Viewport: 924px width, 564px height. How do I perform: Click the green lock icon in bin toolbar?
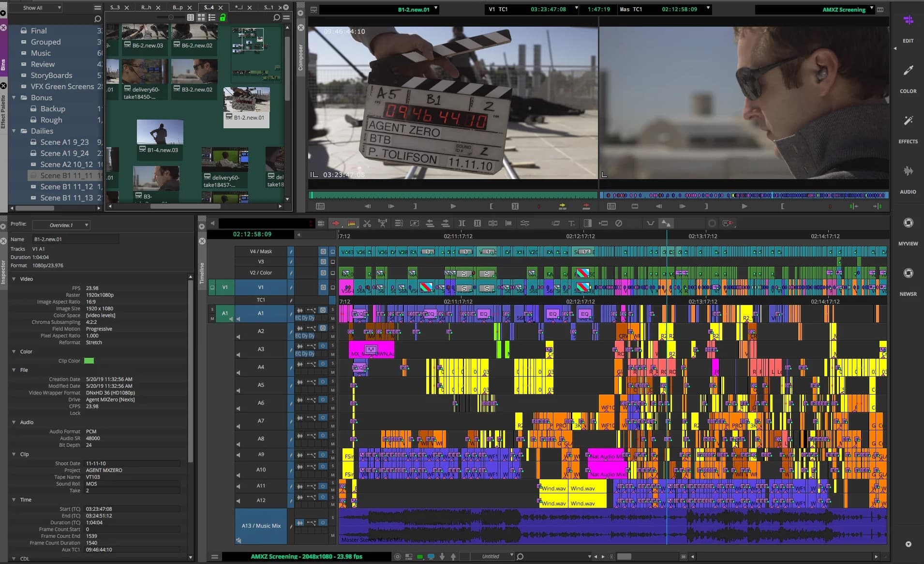click(x=223, y=17)
